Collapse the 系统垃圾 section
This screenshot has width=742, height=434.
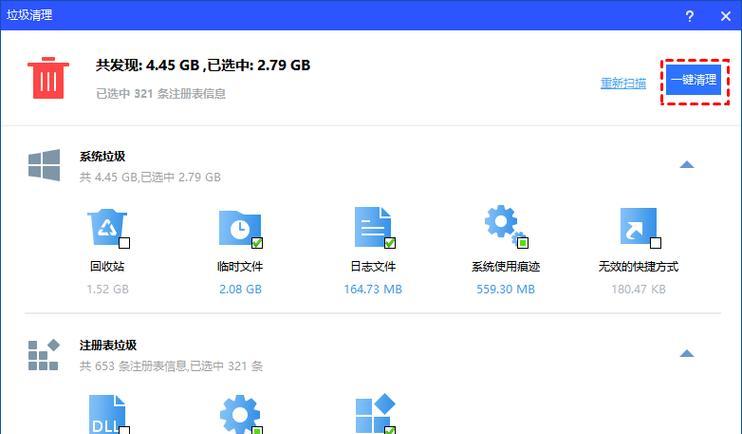[687, 165]
